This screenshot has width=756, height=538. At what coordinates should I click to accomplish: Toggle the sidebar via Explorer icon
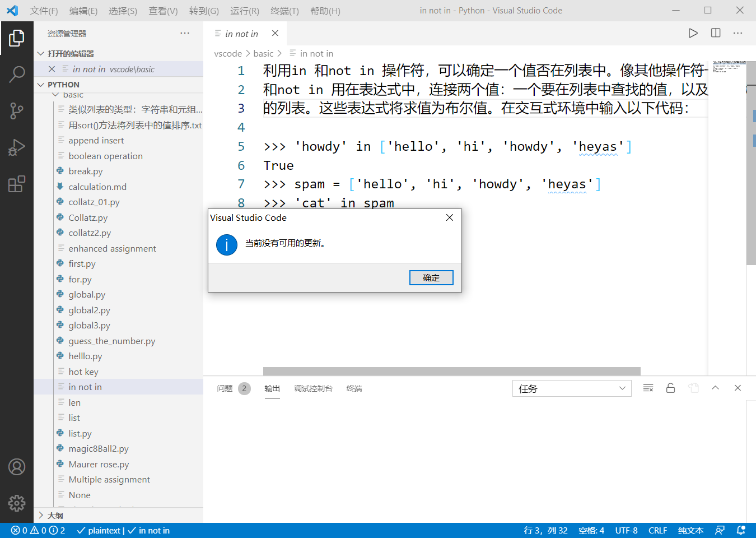(17, 38)
